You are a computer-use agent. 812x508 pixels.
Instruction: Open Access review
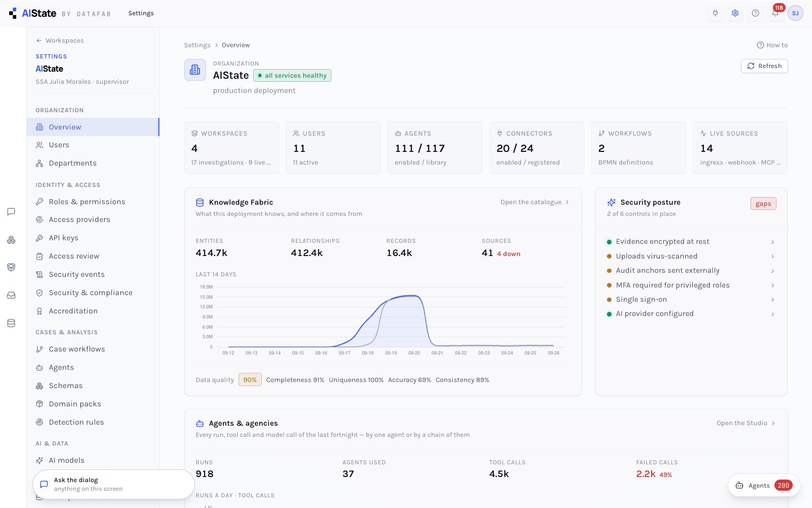(93, 256)
